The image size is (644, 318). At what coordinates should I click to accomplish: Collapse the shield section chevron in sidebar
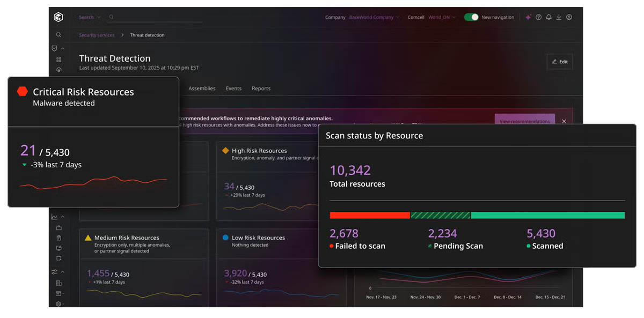[63, 48]
